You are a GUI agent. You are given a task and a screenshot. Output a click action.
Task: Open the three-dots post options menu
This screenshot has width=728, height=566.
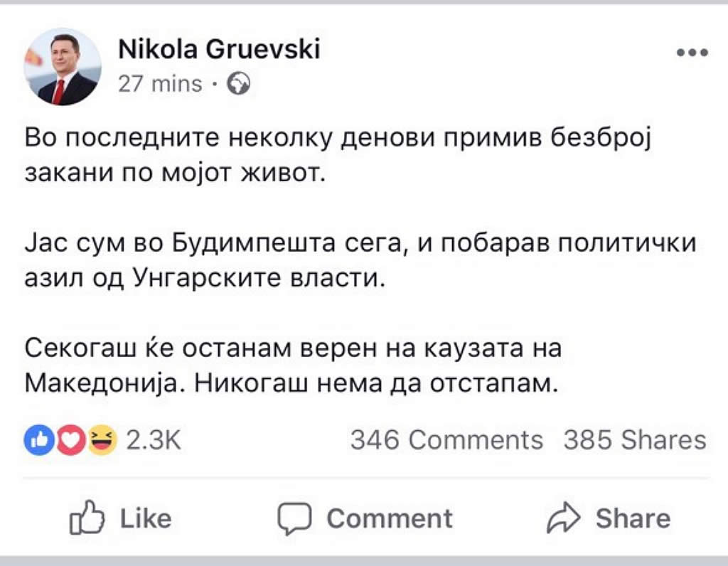click(x=692, y=53)
